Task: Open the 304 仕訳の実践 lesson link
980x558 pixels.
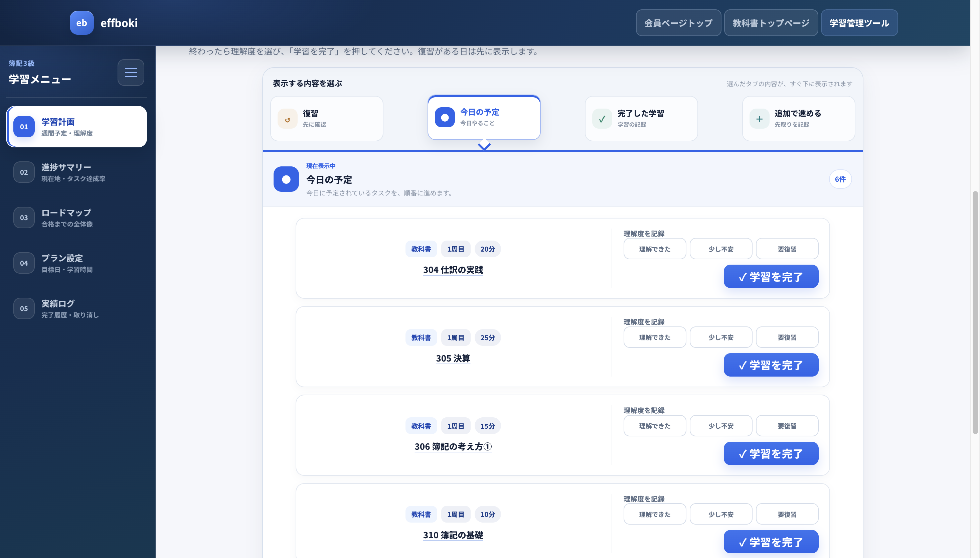Action: (x=453, y=270)
